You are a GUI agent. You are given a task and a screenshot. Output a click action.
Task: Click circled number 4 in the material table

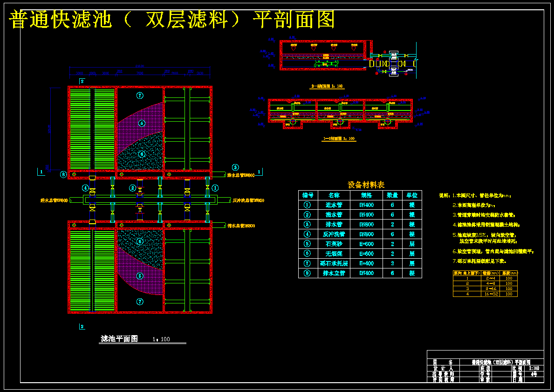point(308,234)
